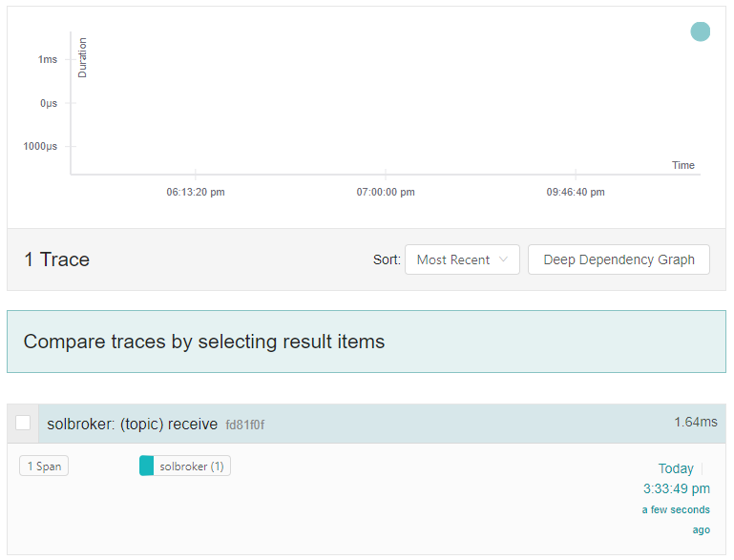Open the solbroker: (topic) receive trace
734x560 pixels.
(x=132, y=424)
